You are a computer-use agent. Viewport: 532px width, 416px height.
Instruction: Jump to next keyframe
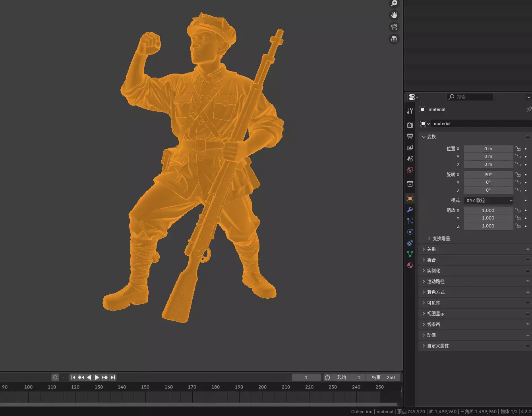[104, 377]
